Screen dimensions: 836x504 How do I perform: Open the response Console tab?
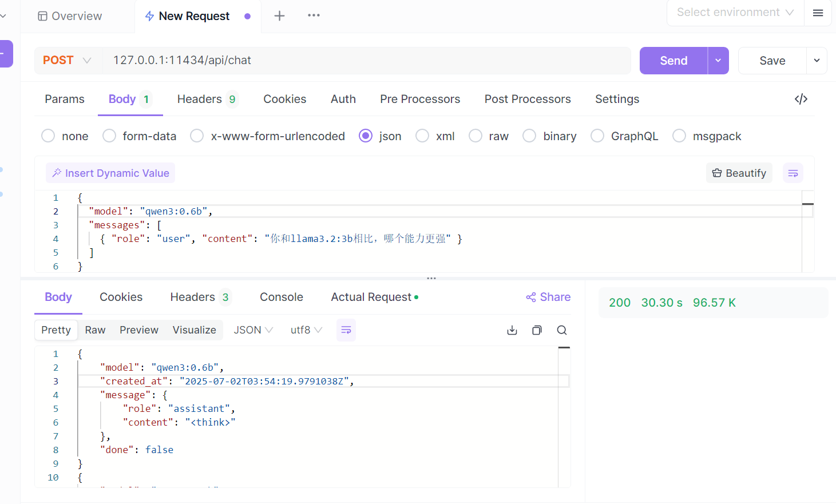point(281,297)
